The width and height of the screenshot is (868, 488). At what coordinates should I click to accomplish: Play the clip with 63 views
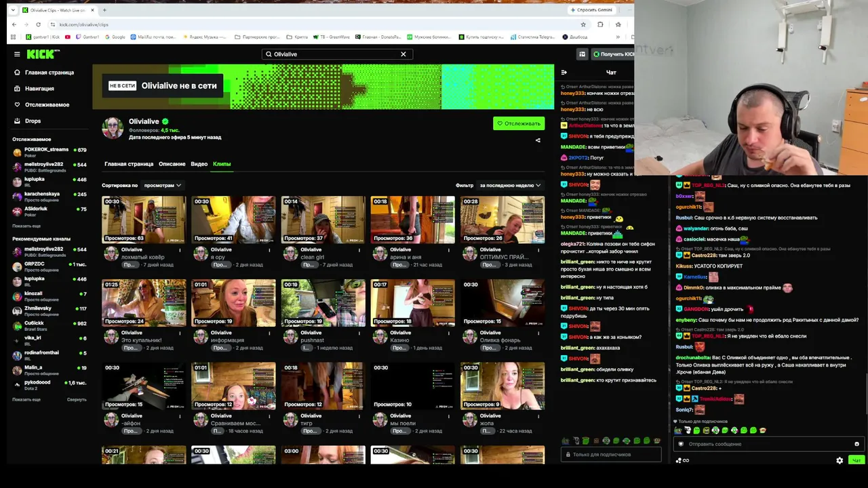coord(144,220)
